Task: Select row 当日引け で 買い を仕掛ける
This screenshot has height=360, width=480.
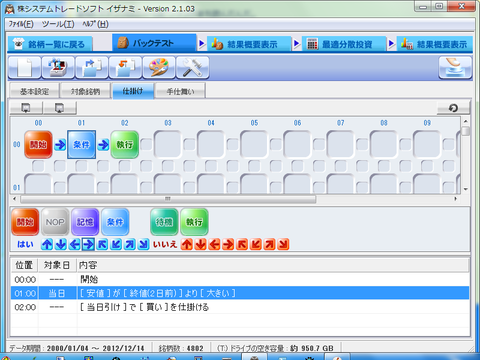Action: point(240,307)
